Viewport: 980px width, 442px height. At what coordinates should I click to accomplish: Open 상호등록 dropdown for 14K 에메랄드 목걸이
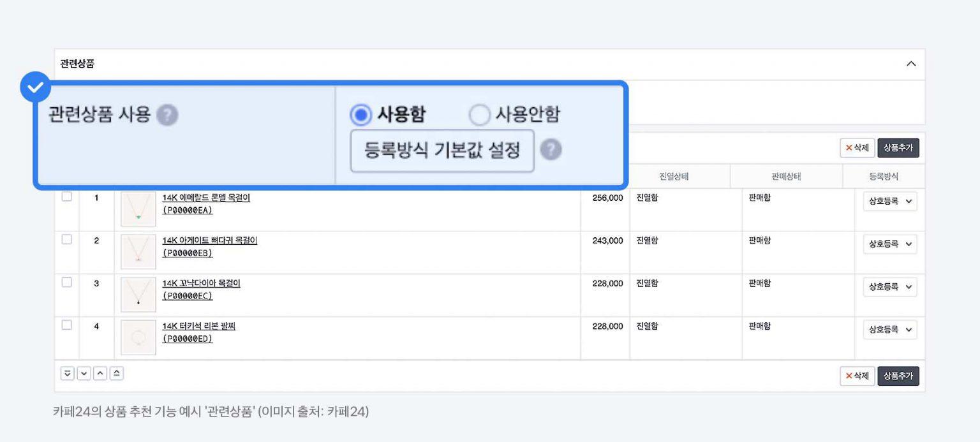[x=890, y=202]
